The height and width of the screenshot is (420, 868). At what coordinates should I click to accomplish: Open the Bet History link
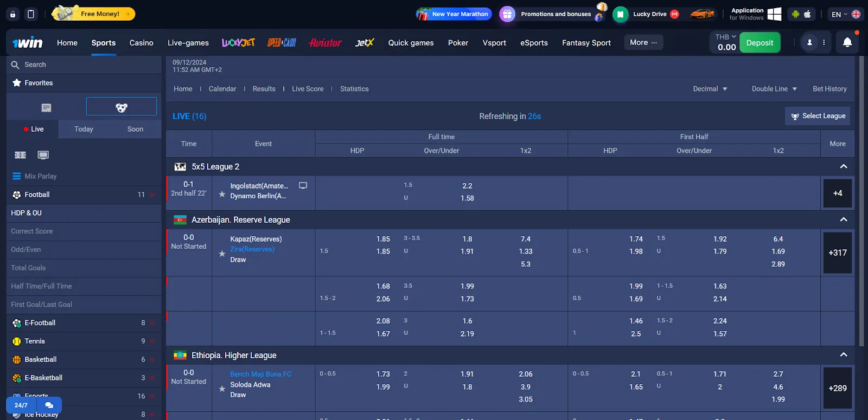pyautogui.click(x=829, y=89)
